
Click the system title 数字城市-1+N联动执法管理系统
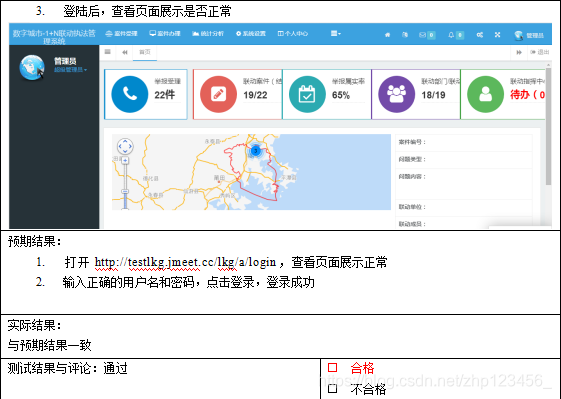coord(54,37)
